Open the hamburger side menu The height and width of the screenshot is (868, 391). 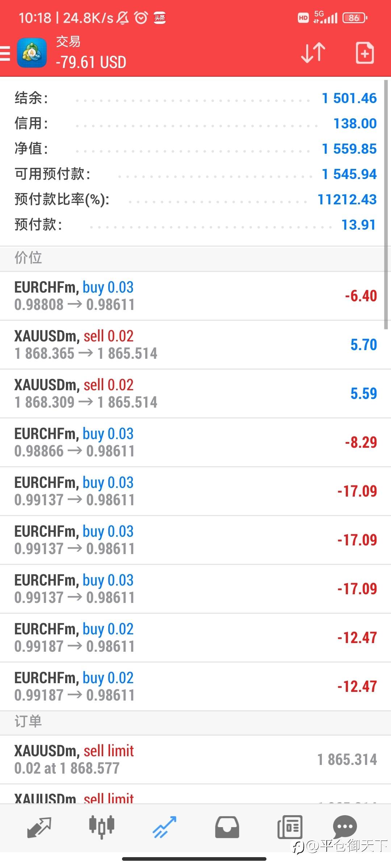5,54
